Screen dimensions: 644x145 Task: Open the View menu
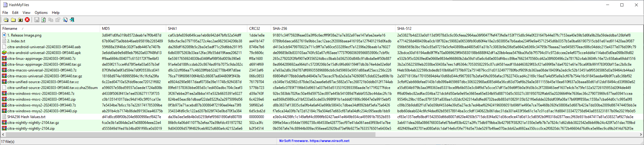coord(27,13)
